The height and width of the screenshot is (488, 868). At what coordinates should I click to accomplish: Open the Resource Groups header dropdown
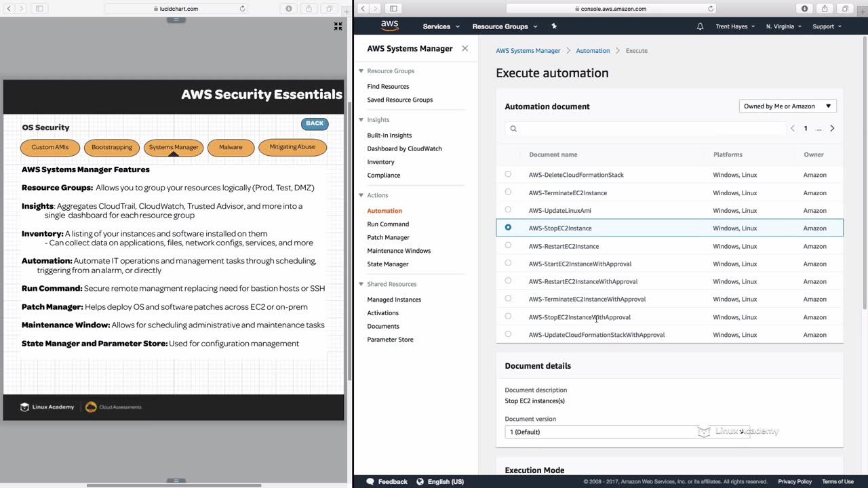click(505, 26)
